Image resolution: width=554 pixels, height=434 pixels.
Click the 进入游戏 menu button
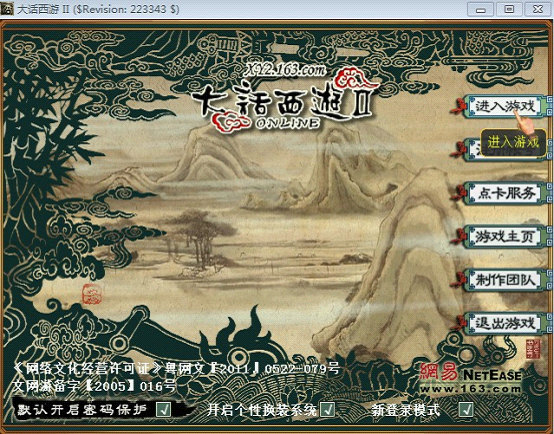point(505,106)
